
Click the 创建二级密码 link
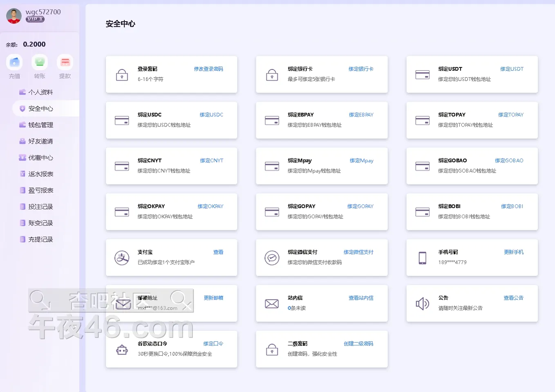tap(358, 344)
